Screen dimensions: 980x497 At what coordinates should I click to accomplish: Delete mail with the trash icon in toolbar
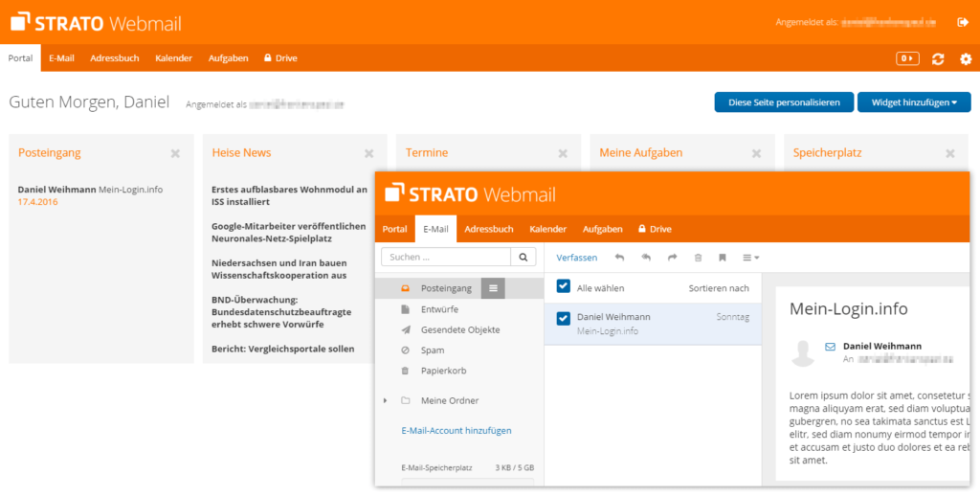[698, 258]
